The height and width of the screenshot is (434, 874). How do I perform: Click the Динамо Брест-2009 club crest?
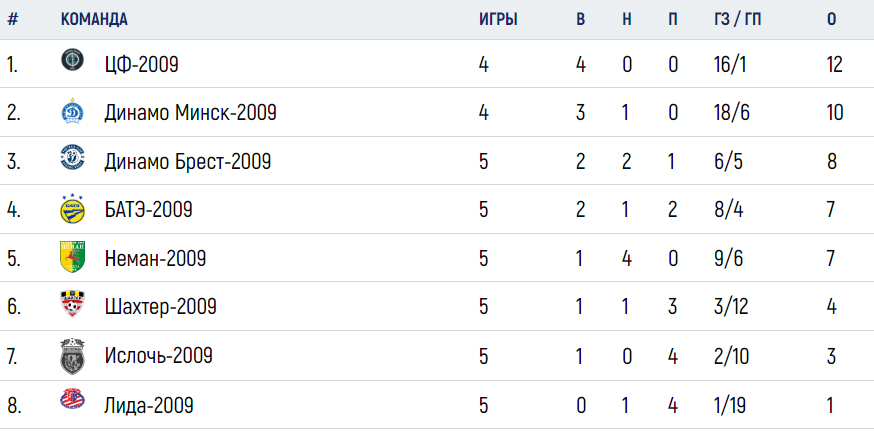(72, 157)
